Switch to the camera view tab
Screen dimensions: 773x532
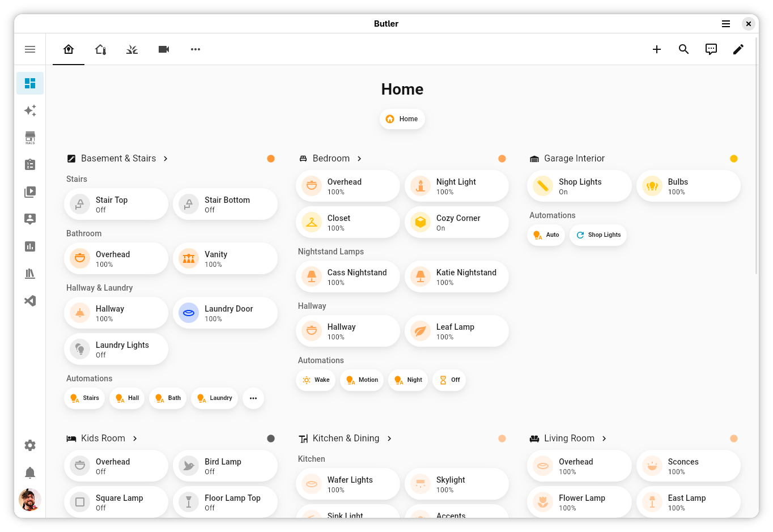tap(164, 49)
